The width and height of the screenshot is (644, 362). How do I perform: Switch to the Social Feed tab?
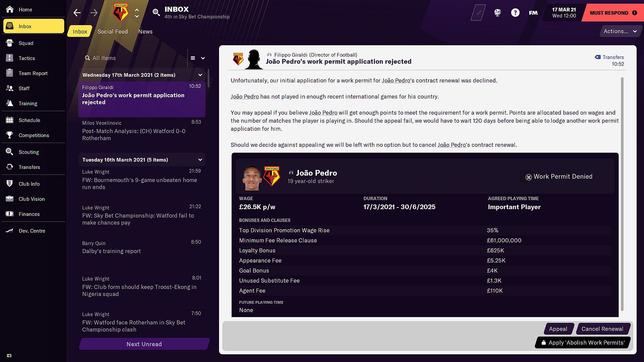click(112, 32)
